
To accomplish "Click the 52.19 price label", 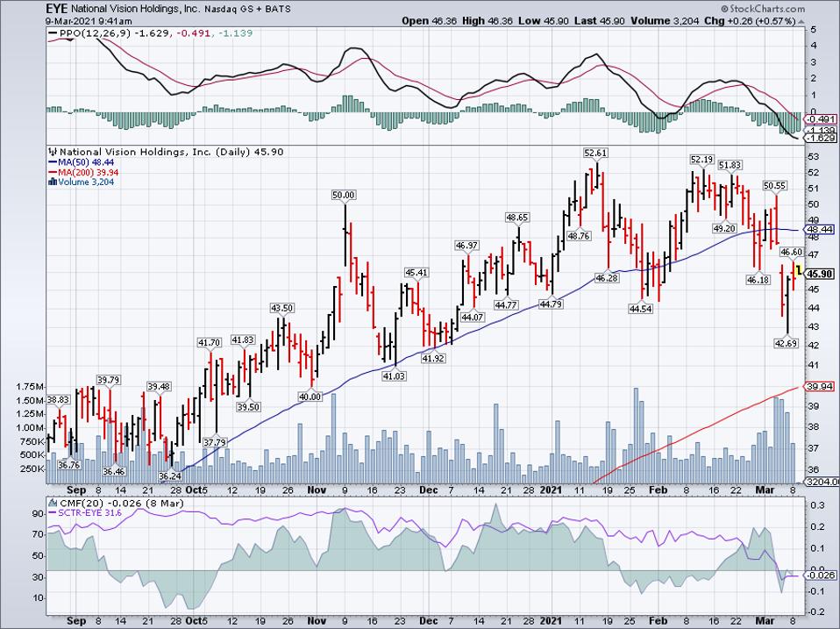I will (x=701, y=159).
